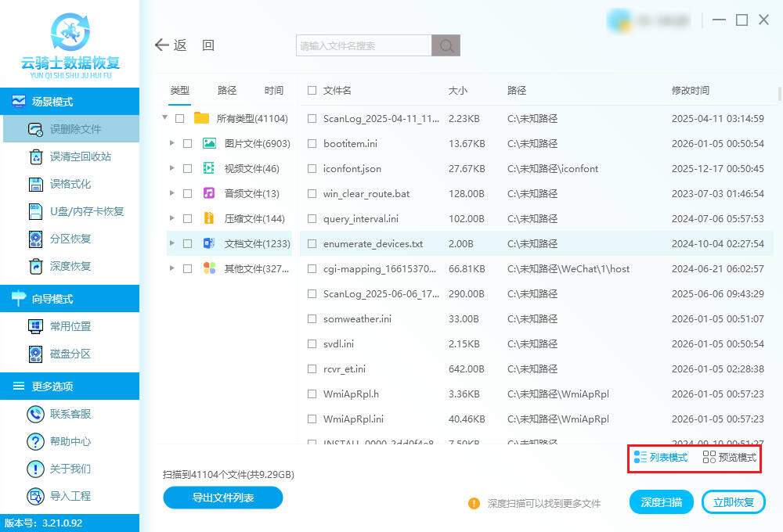Screen dimensions: 783x532
Task: Click the 导出文件列表 button
Action: point(222,498)
